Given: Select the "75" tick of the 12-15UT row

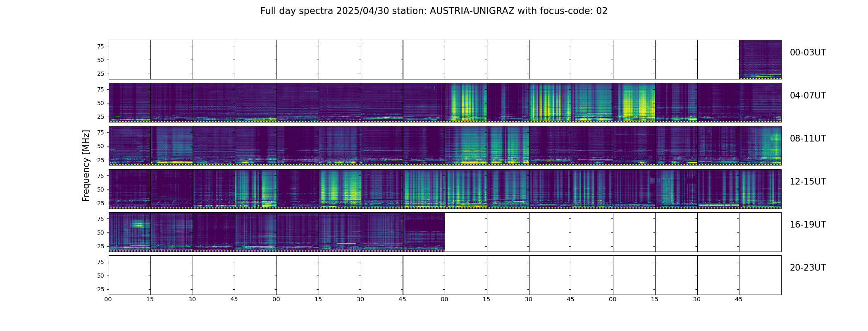Looking at the screenshot, I should (100, 175).
